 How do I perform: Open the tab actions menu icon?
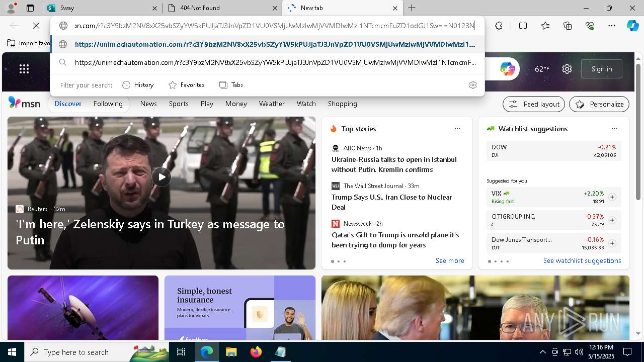30,8
